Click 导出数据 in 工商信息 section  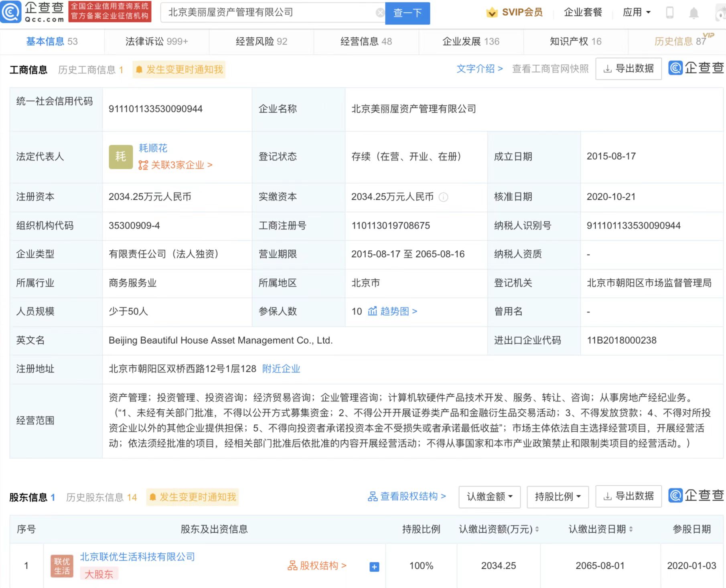click(x=629, y=69)
